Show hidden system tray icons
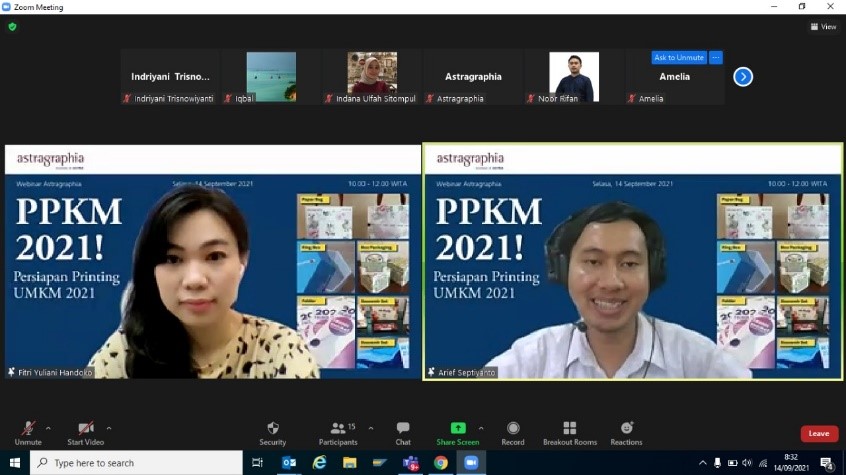 tap(702, 463)
